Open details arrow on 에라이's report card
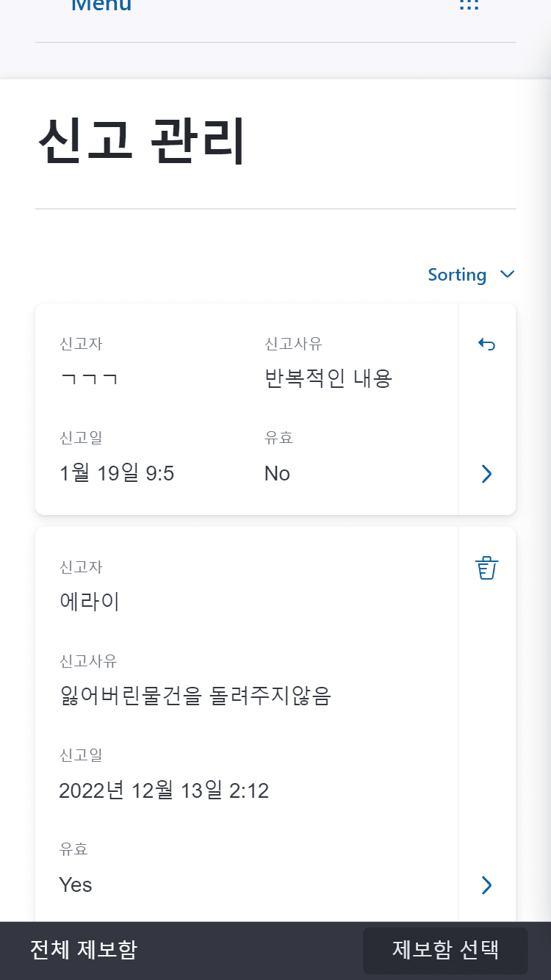The image size is (551, 980). (x=486, y=885)
